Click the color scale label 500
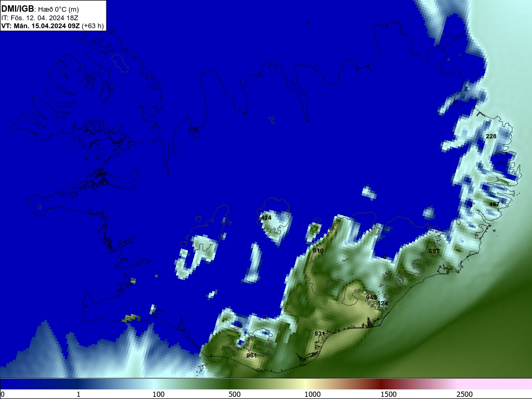Screen dimensions: 532x399 pyautogui.click(x=235, y=394)
